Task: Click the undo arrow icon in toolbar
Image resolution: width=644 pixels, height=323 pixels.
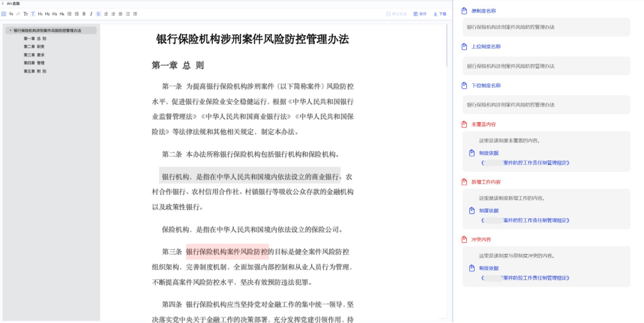Action: (x=11, y=14)
